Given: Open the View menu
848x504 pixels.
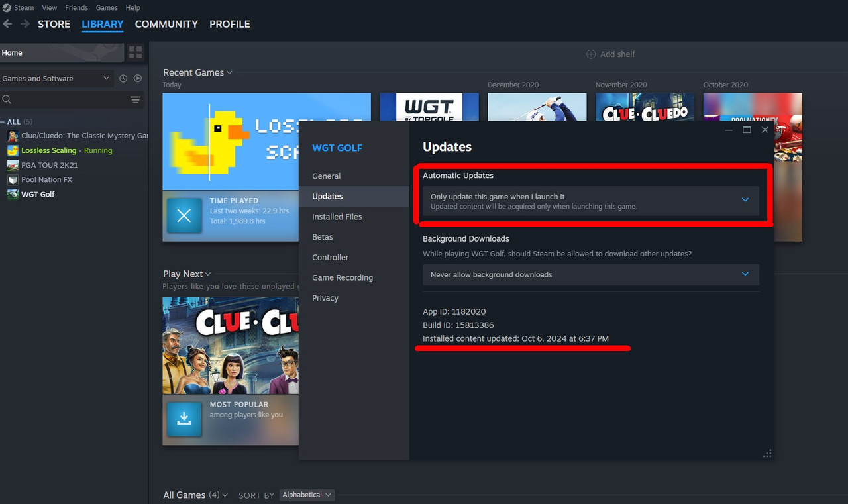Looking at the screenshot, I should point(50,8).
